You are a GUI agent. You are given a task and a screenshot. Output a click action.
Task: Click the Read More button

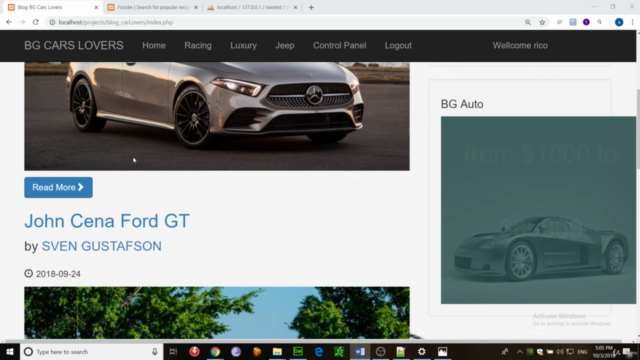(58, 187)
